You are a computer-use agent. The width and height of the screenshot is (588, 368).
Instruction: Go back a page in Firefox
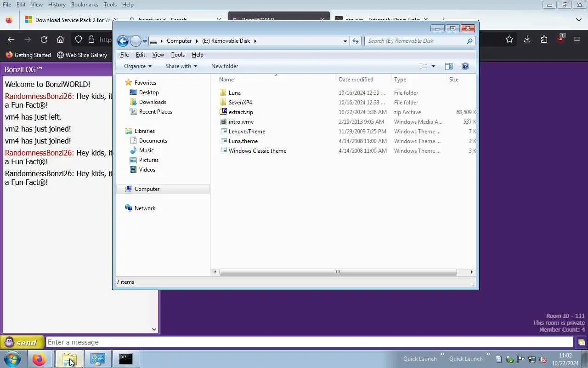point(11,40)
